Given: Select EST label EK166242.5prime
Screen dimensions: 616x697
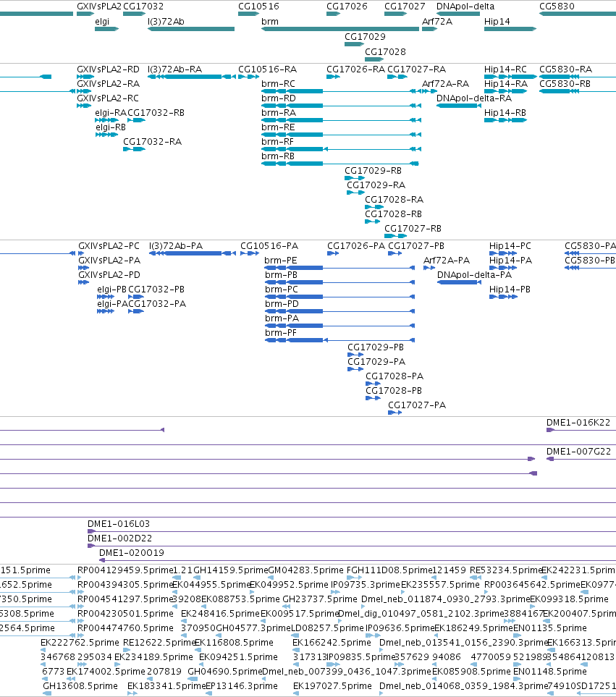Looking at the screenshot, I should click(x=332, y=642).
